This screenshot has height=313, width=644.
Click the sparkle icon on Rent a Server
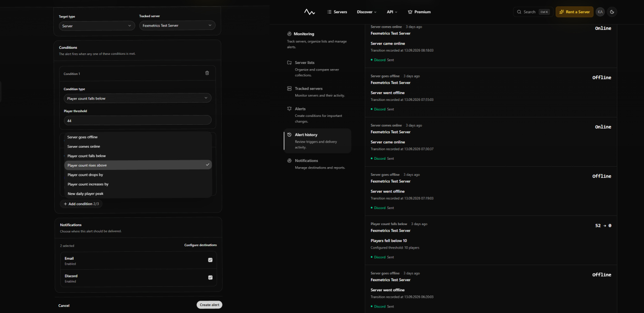tap(562, 12)
